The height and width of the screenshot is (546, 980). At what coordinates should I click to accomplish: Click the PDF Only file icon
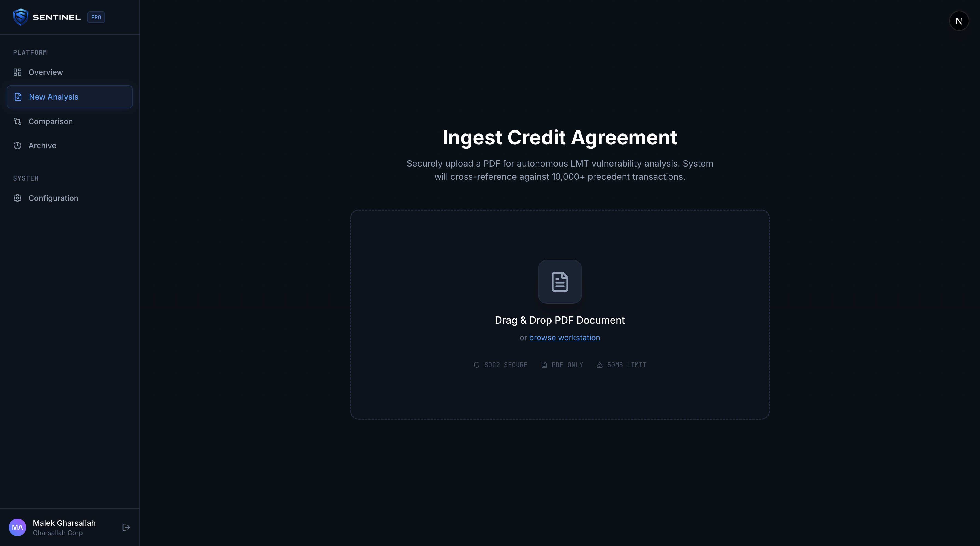[544, 365]
